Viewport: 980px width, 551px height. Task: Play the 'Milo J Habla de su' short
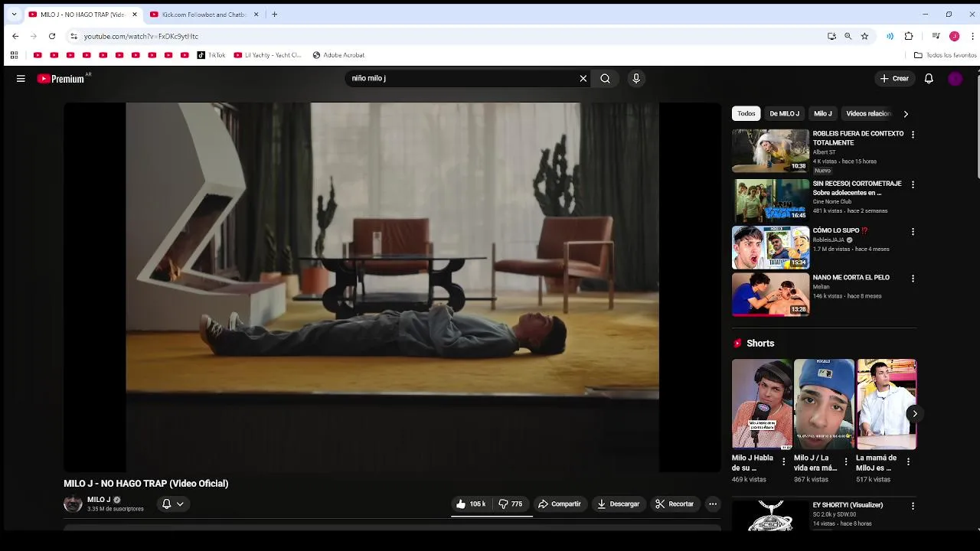point(762,404)
